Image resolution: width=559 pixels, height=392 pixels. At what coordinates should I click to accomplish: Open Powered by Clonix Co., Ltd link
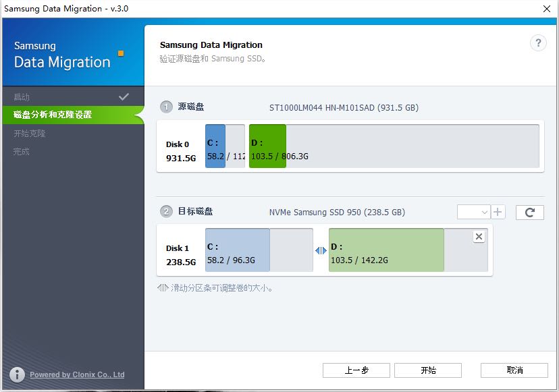click(x=77, y=374)
